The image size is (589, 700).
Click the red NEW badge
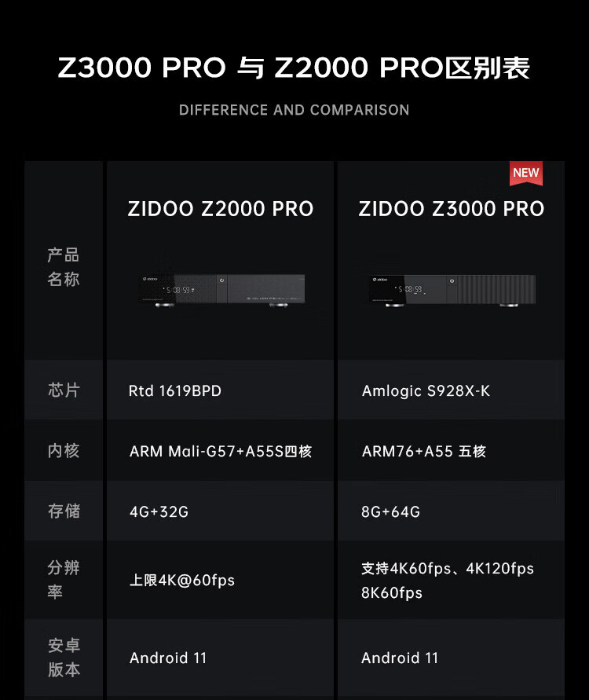pyautogui.click(x=525, y=173)
